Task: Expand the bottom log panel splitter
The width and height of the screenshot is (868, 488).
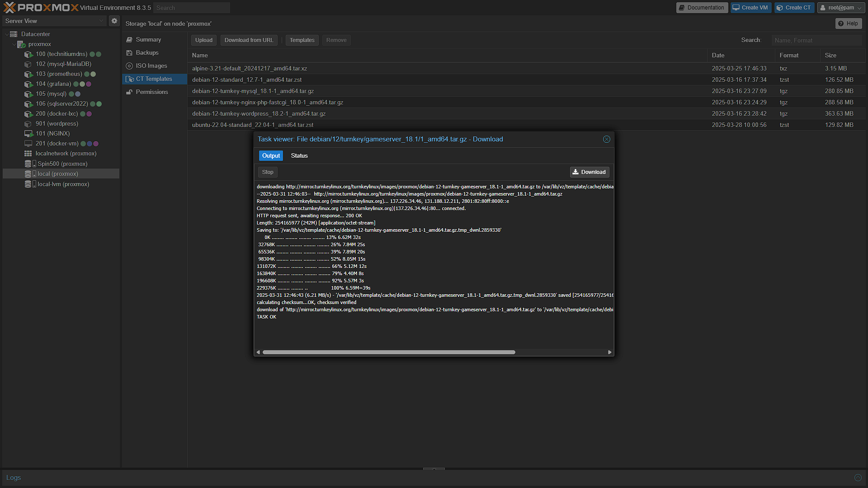Action: pos(434,469)
